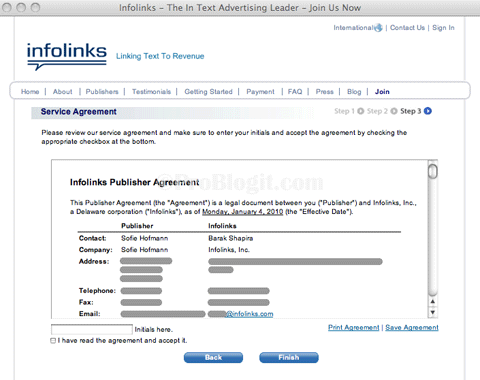480x380 pixels.
Task: Click the 'Address:' row label
Action: pos(94,262)
